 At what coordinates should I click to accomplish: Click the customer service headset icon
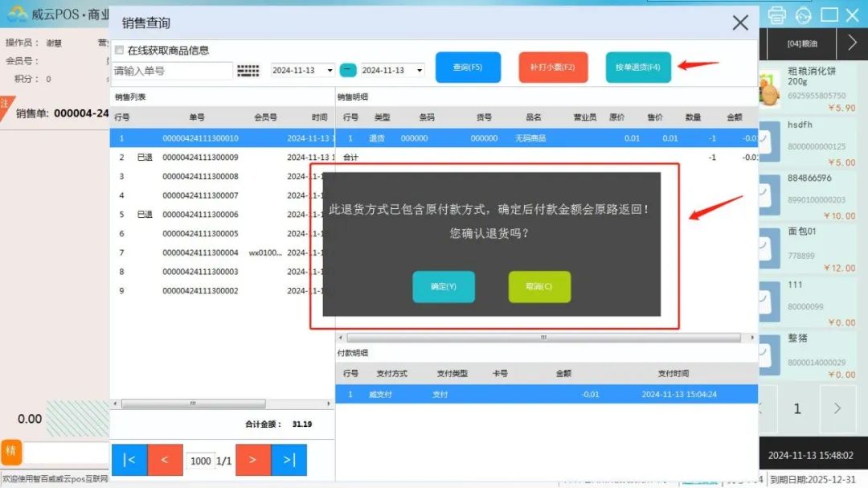pyautogui.click(x=803, y=14)
